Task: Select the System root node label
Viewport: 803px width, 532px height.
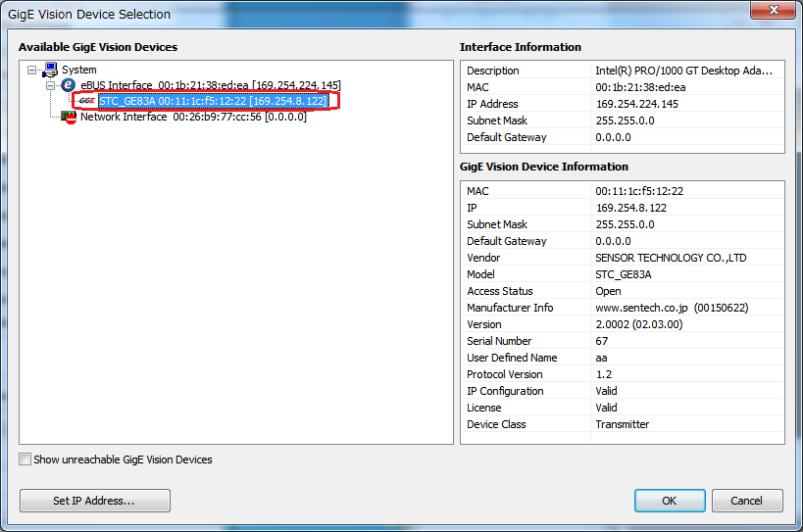Action: (x=79, y=70)
